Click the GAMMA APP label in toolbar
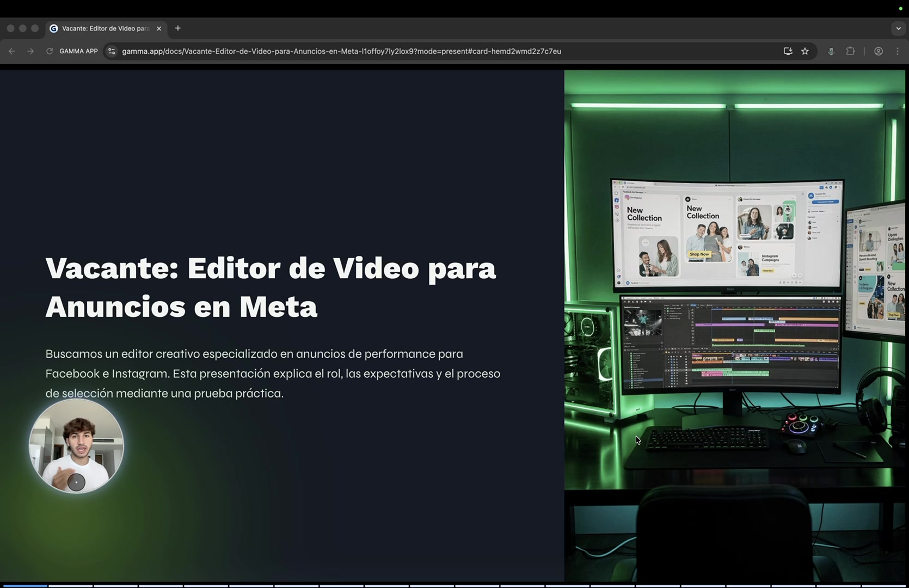This screenshot has height=588, width=909. pos(78,51)
